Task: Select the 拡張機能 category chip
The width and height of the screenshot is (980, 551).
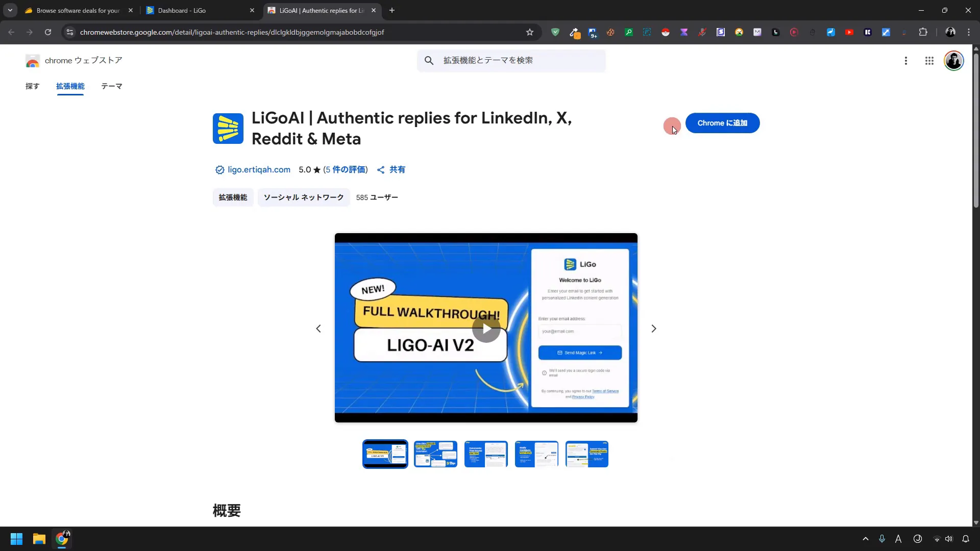Action: (x=233, y=197)
